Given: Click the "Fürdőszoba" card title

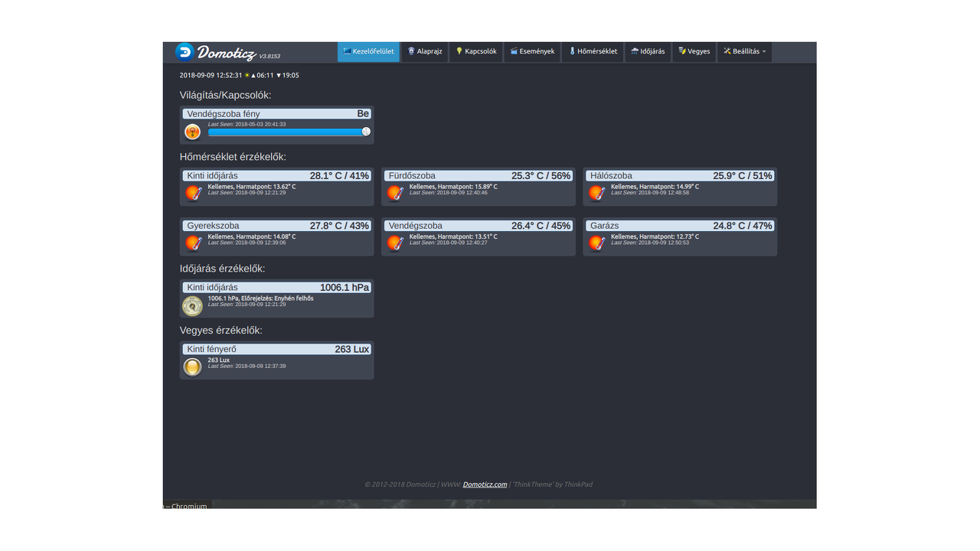Looking at the screenshot, I should click(412, 176).
